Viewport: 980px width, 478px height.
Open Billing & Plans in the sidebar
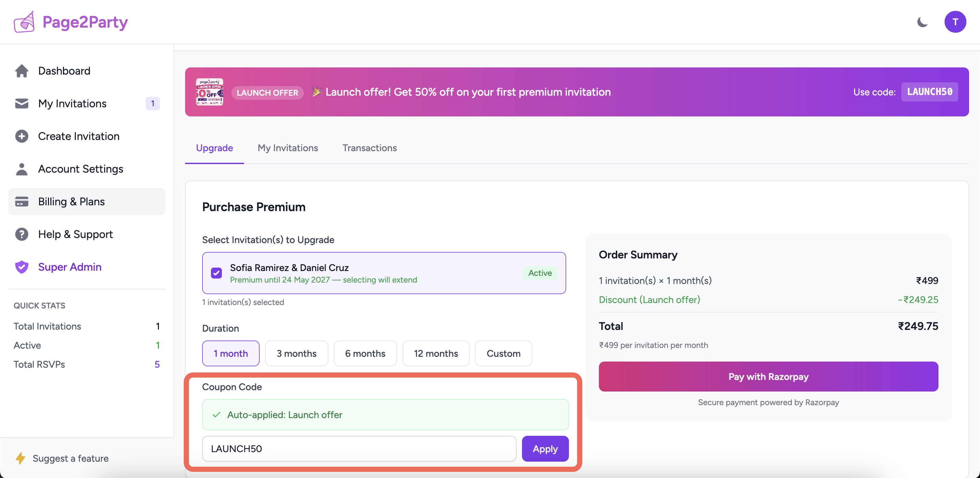tap(87, 202)
